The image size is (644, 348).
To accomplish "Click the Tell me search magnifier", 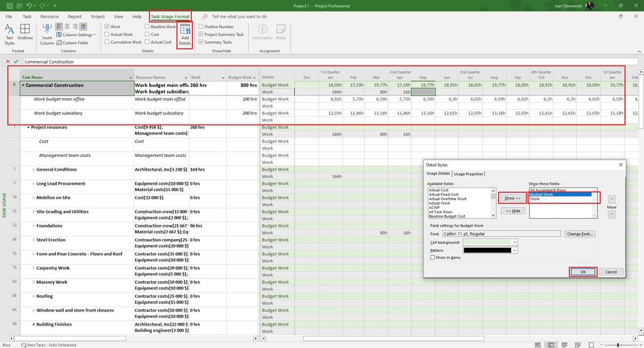I will pos(205,16).
